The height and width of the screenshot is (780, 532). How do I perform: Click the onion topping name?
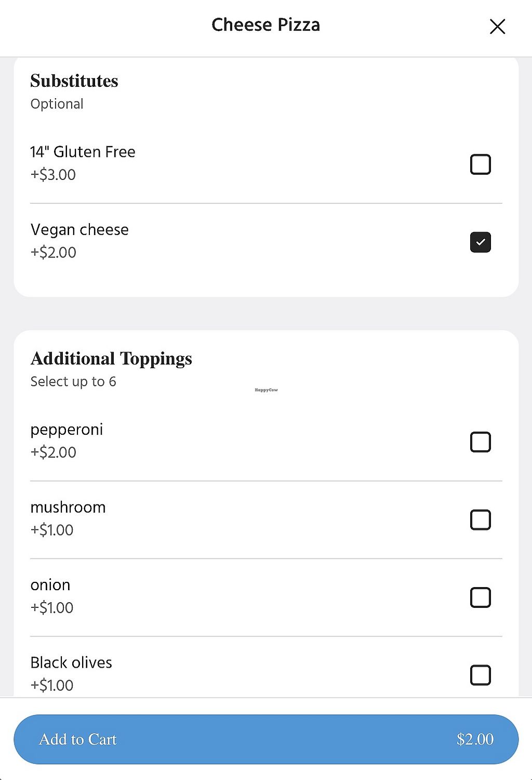(x=50, y=585)
